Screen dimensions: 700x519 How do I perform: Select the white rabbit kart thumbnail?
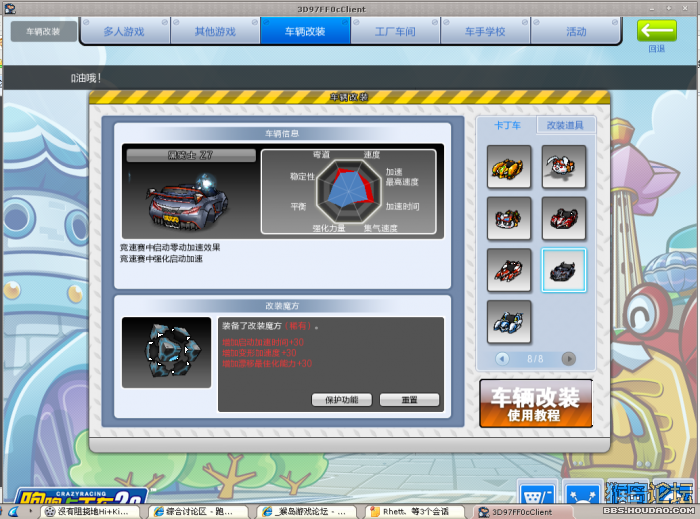point(564,167)
